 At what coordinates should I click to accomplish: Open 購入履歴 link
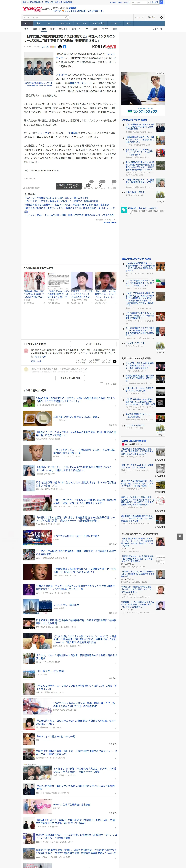click(x=152, y=18)
